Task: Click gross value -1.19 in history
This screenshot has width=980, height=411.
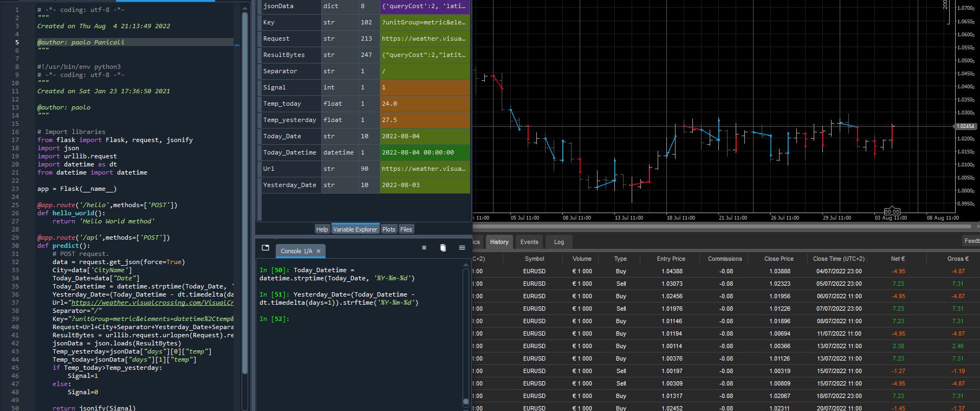Action: (x=958, y=371)
